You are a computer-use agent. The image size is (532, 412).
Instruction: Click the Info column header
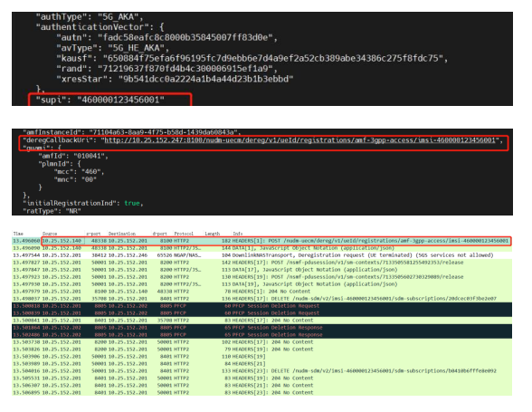pos(237,234)
